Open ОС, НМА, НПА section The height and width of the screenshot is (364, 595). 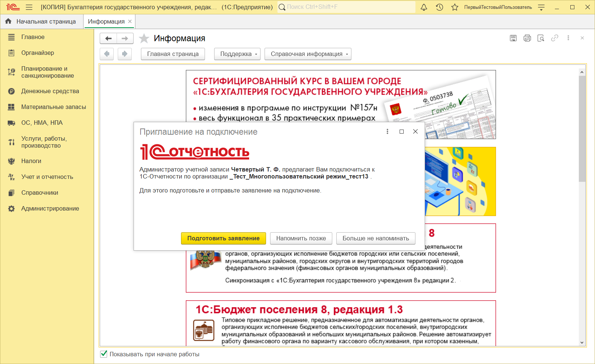(47, 123)
